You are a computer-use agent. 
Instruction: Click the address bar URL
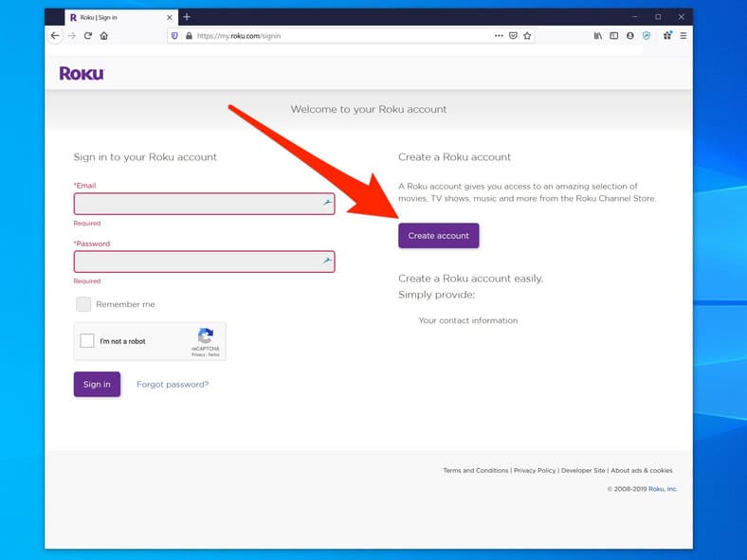[239, 36]
